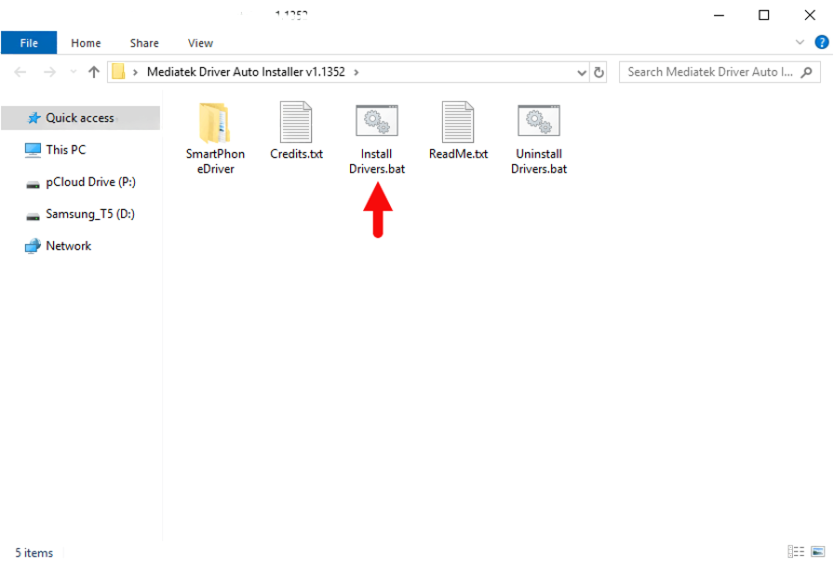Expand the ribbon with the chevron
834x565 pixels.
[799, 42]
